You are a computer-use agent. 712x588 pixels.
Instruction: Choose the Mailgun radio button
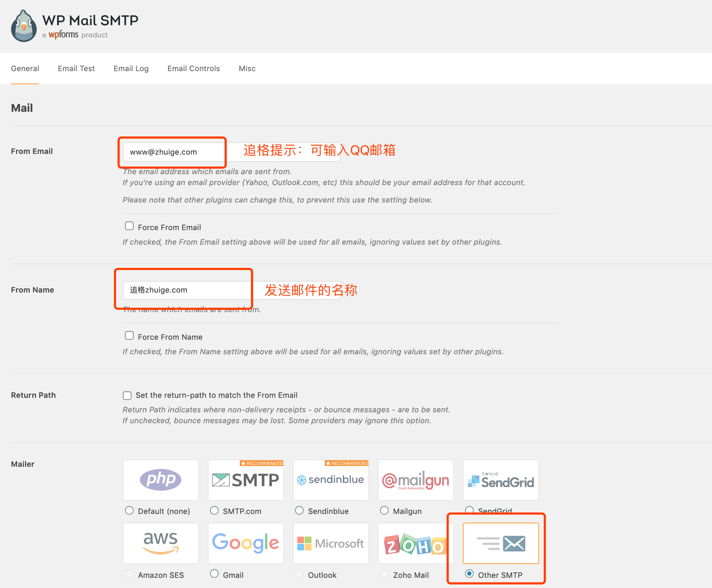[384, 511]
